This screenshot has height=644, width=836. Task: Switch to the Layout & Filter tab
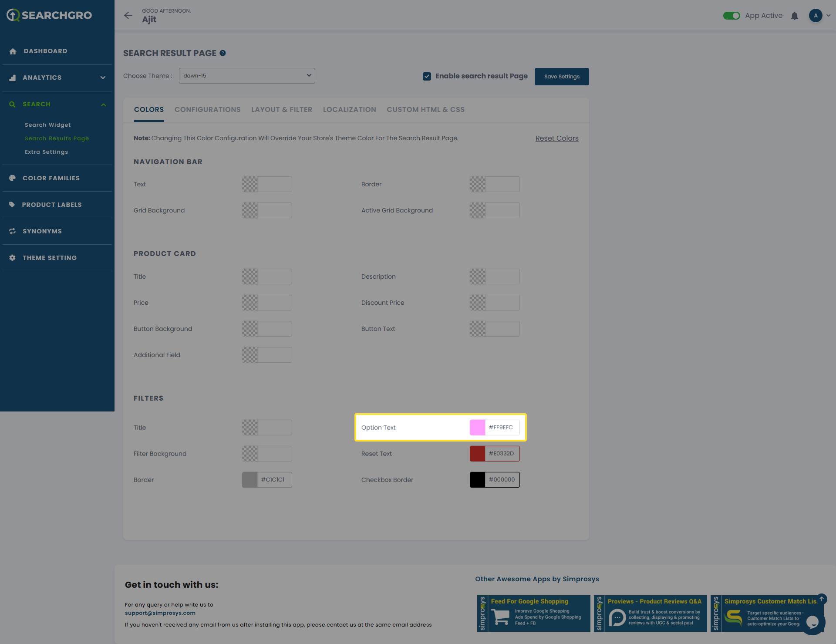tap(282, 110)
